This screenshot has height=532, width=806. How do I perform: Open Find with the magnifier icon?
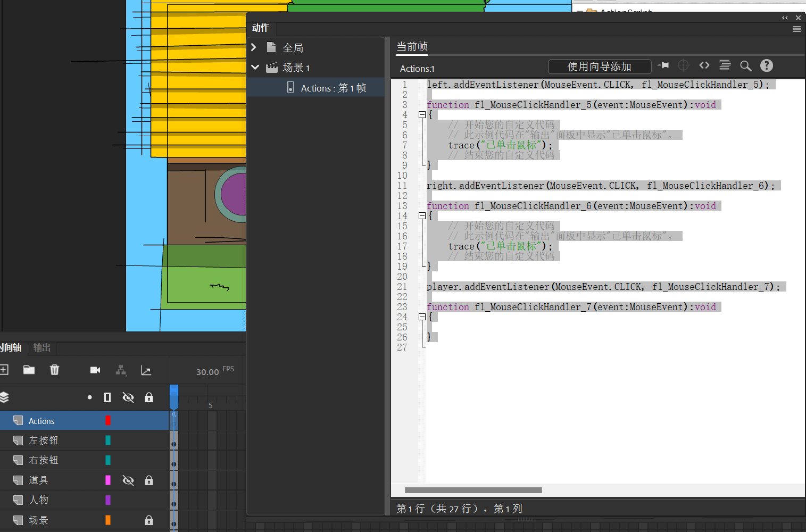point(746,66)
